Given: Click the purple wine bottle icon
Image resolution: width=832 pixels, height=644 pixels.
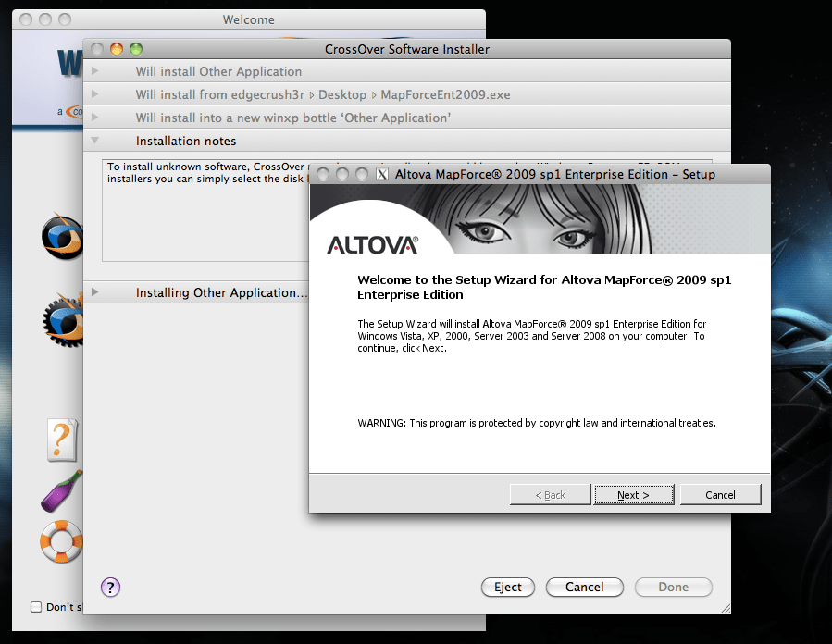Looking at the screenshot, I should 62,490.
